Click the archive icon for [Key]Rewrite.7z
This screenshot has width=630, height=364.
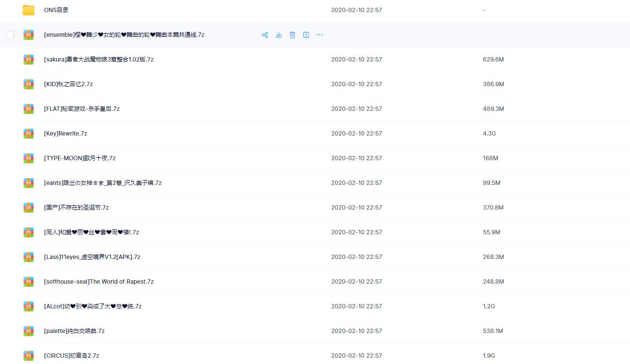click(29, 134)
